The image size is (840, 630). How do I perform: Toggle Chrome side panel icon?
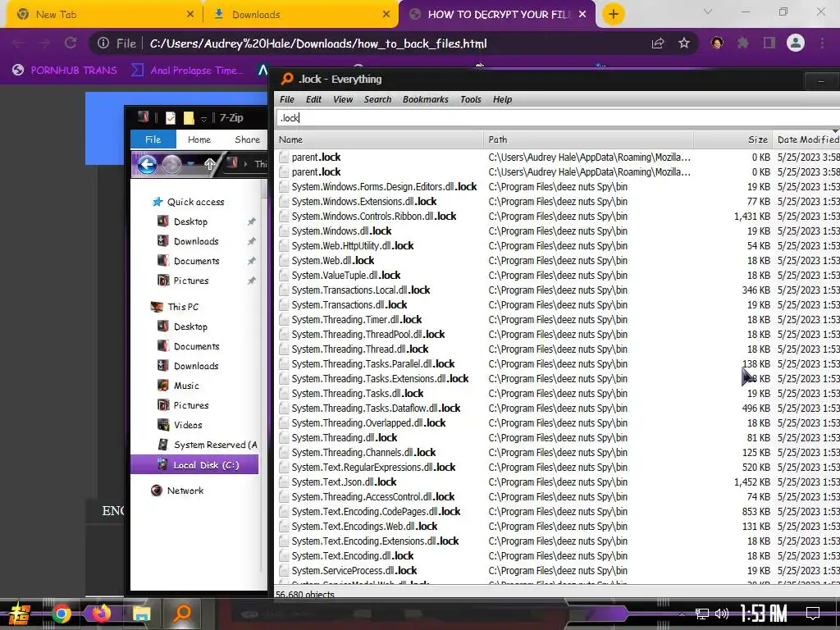769,43
